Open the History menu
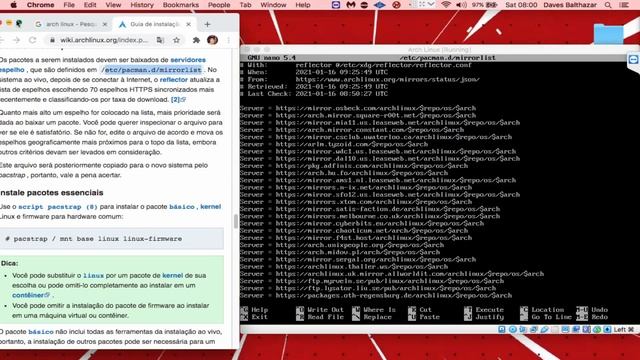This screenshot has width=640, height=360. (142, 5)
